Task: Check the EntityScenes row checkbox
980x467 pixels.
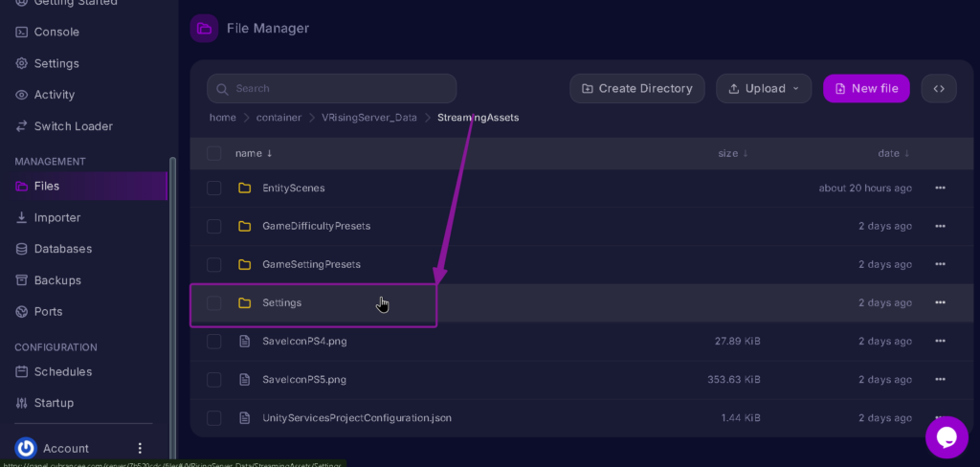Action: click(213, 188)
